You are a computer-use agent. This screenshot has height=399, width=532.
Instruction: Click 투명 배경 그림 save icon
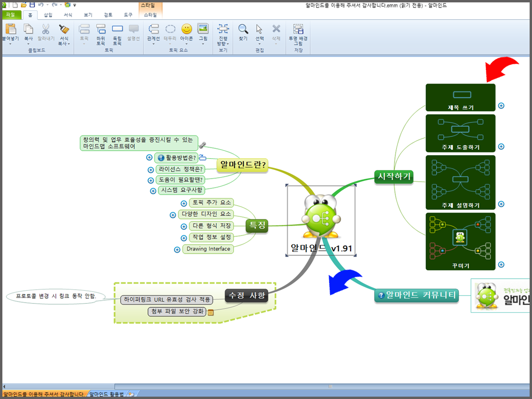298,29
